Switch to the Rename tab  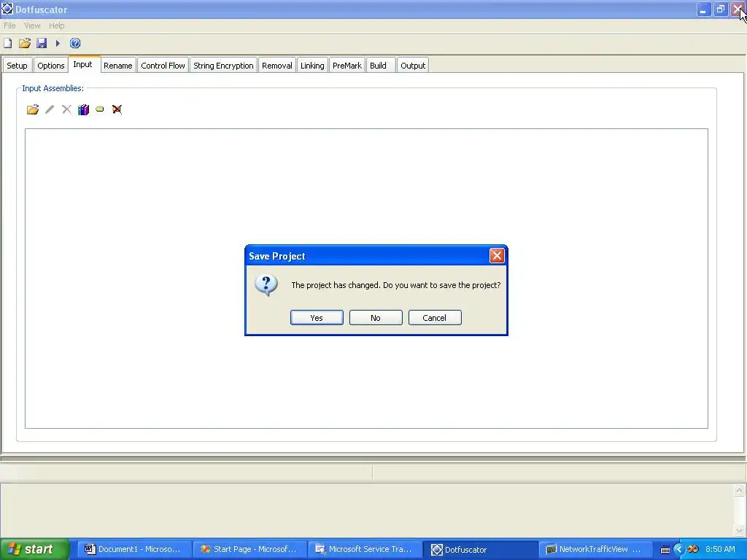point(117,66)
